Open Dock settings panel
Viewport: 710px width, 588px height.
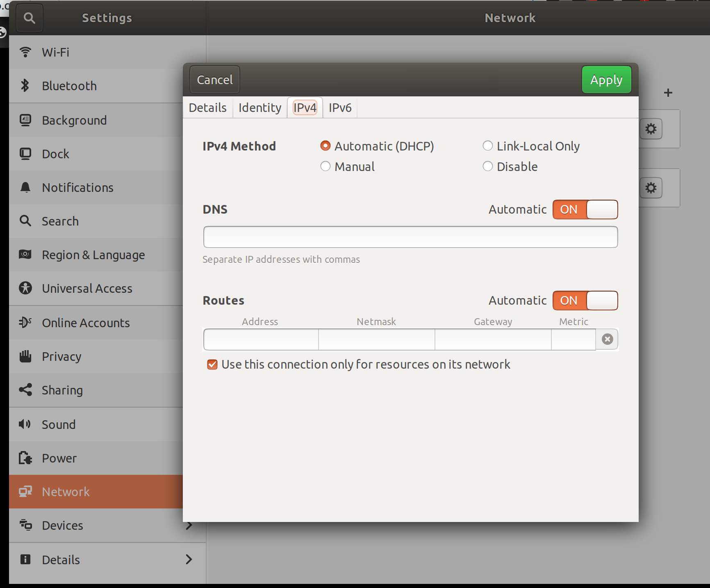point(96,154)
